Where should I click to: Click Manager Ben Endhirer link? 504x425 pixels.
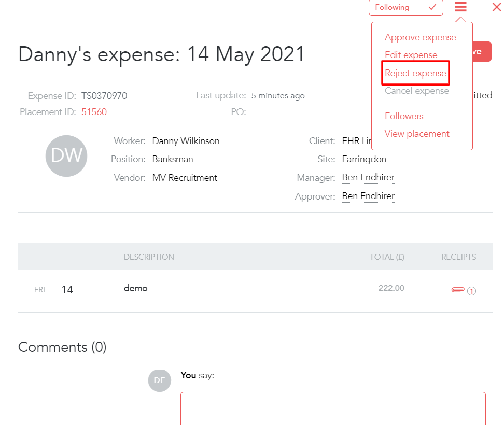point(368,177)
